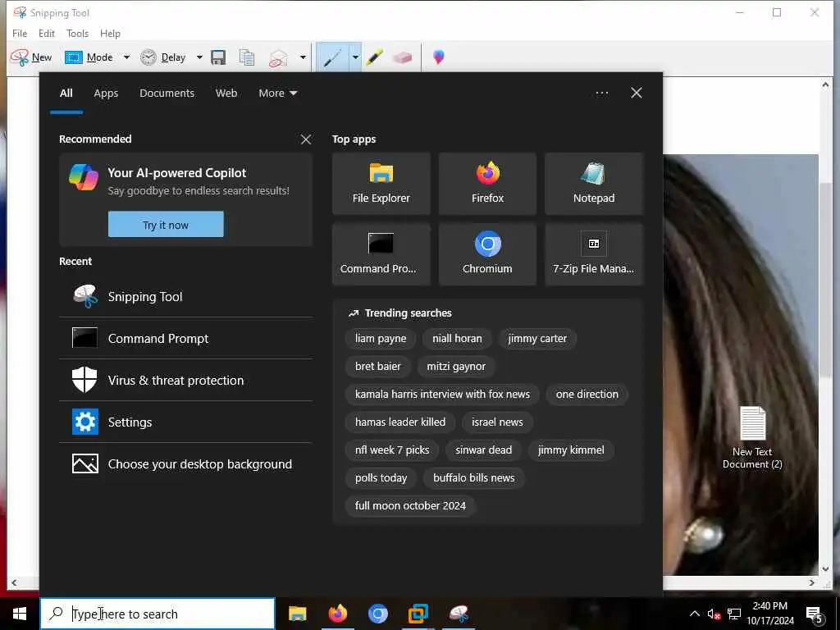Launch Firefox from Top apps
The image size is (840, 630).
pyautogui.click(x=487, y=184)
